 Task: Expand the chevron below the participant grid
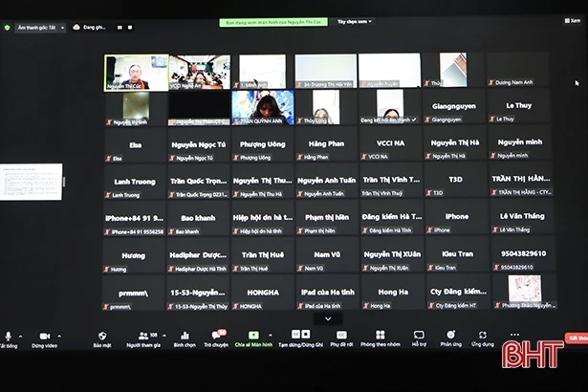click(327, 318)
